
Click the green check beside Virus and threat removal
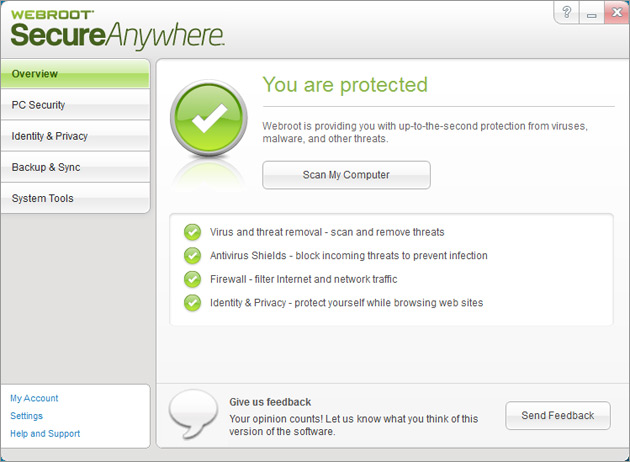point(192,232)
